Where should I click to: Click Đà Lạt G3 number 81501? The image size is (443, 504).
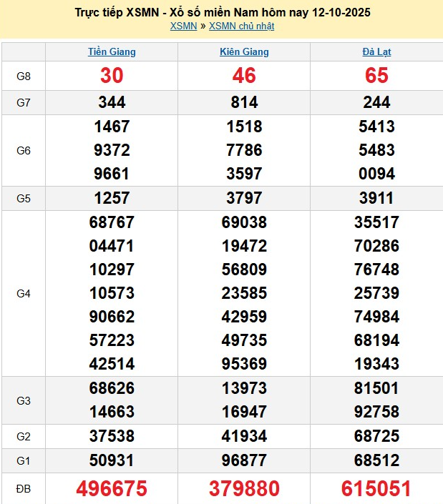point(376,388)
